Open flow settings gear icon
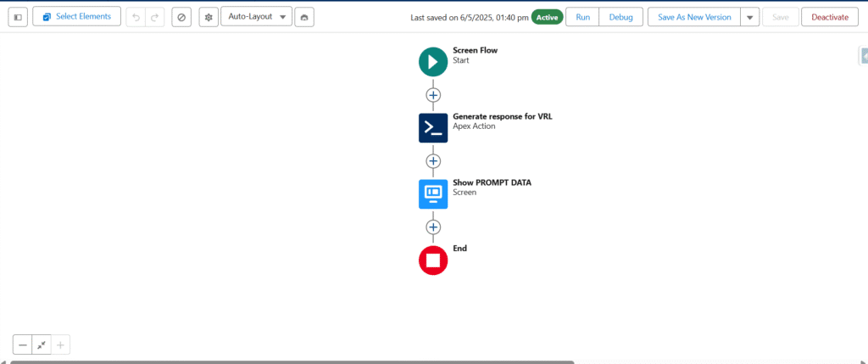Screen dimensions: 868x364 pyautogui.click(x=209, y=17)
